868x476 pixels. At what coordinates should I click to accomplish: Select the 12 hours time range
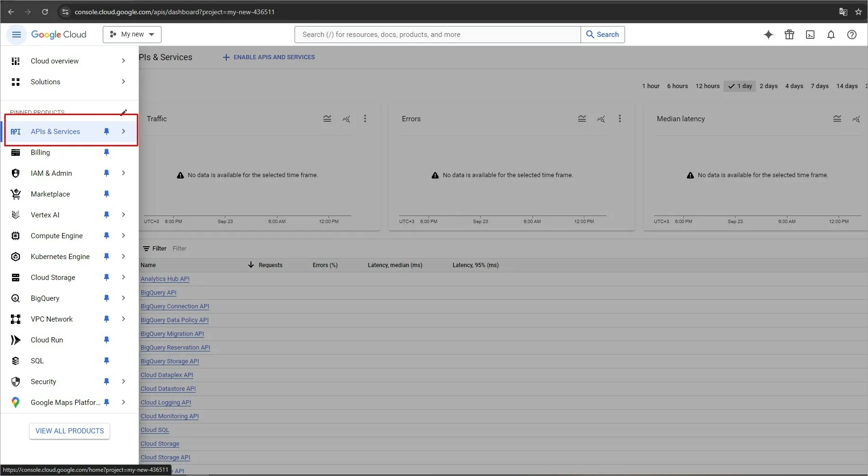click(707, 86)
